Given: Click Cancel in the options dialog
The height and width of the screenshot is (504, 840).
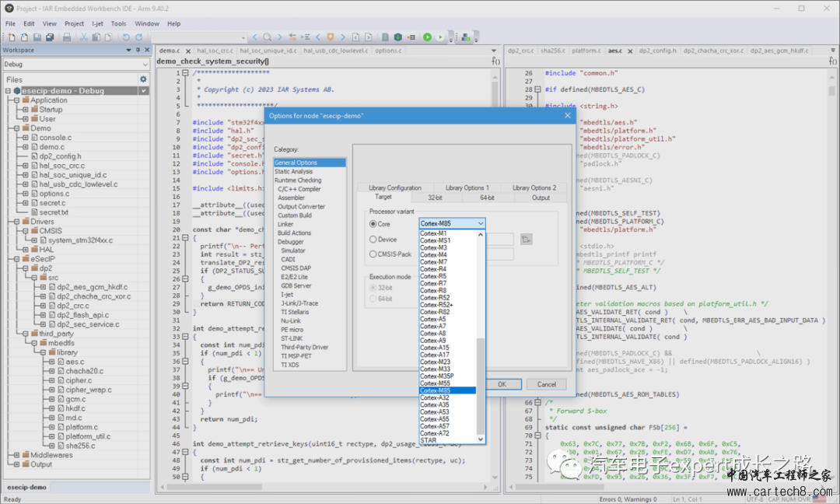Looking at the screenshot, I should [x=547, y=384].
